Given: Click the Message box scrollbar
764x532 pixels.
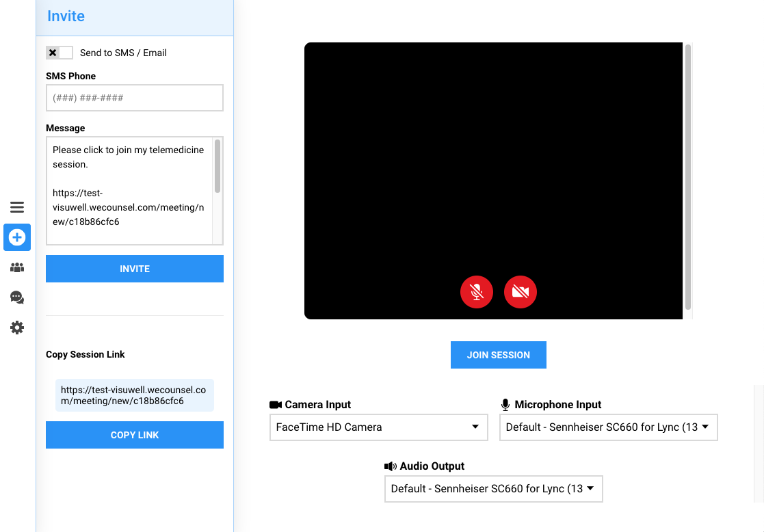Looking at the screenshot, I should (x=218, y=166).
